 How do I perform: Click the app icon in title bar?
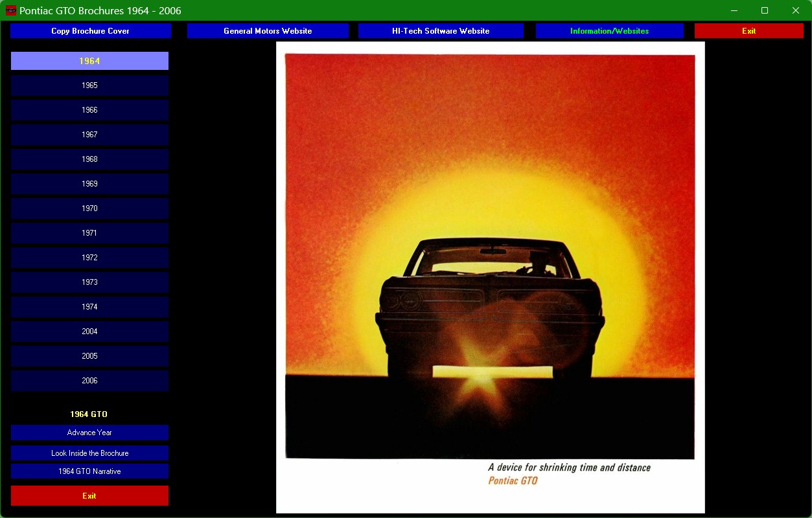pos(10,10)
